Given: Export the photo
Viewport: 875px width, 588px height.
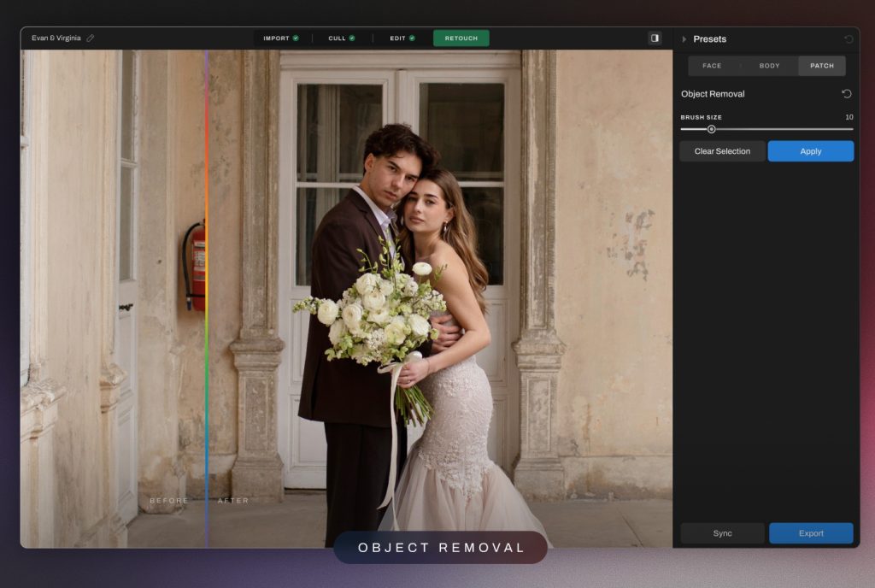Looking at the screenshot, I should [811, 533].
